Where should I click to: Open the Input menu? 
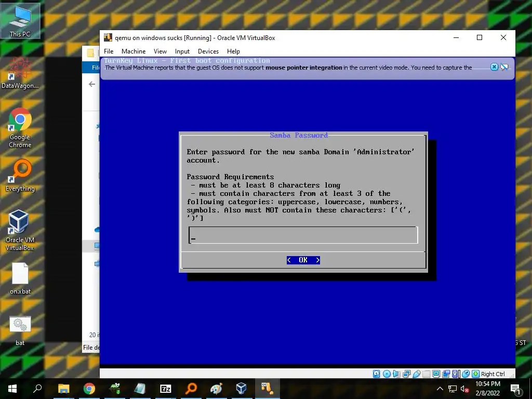click(x=182, y=51)
